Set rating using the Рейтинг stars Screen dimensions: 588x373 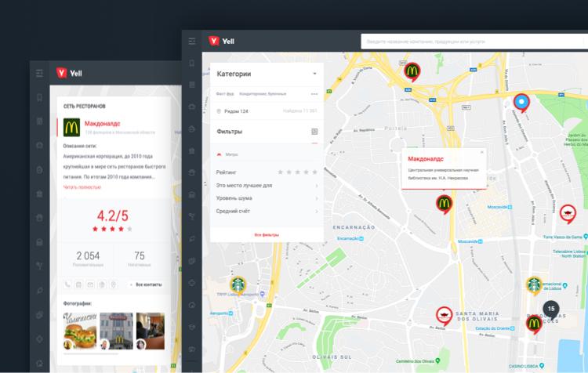298,172
